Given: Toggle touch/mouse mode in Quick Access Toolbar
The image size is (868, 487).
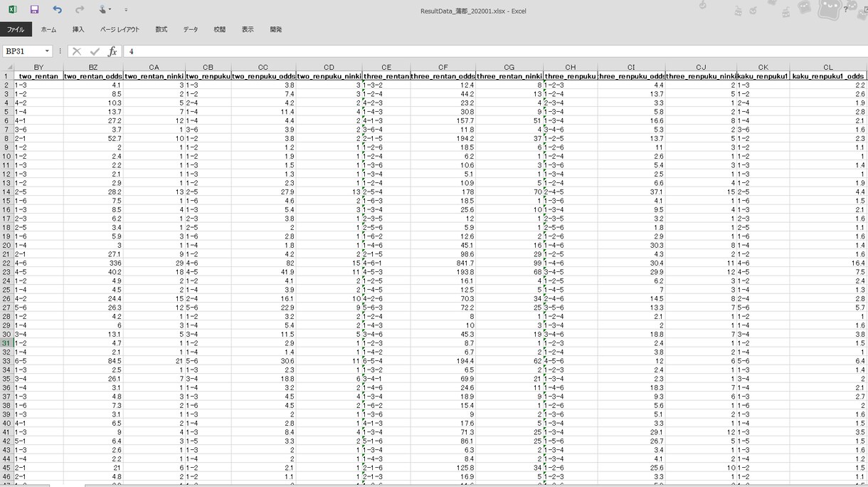Looking at the screenshot, I should [104, 9].
